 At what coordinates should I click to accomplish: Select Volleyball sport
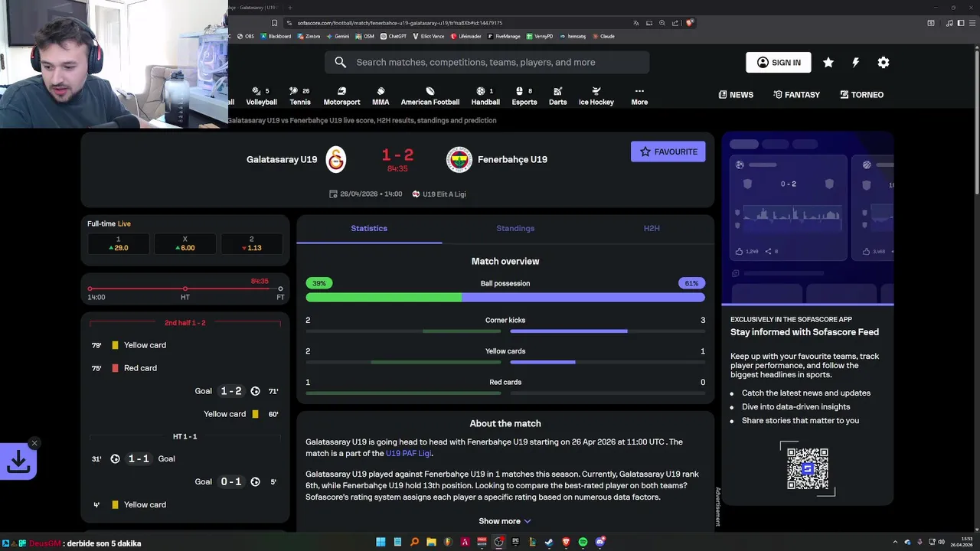tap(261, 96)
